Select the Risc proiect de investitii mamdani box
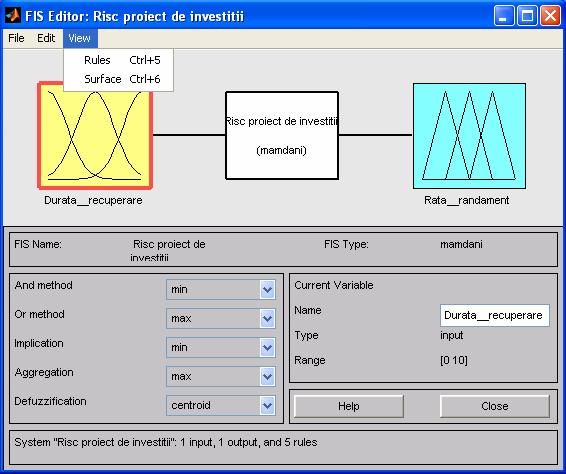This screenshot has width=566, height=474. click(282, 135)
